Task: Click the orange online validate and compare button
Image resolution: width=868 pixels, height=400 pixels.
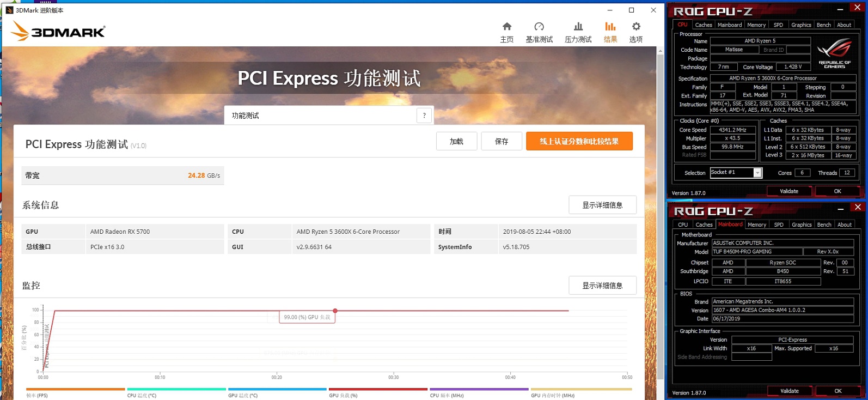Action: [579, 141]
